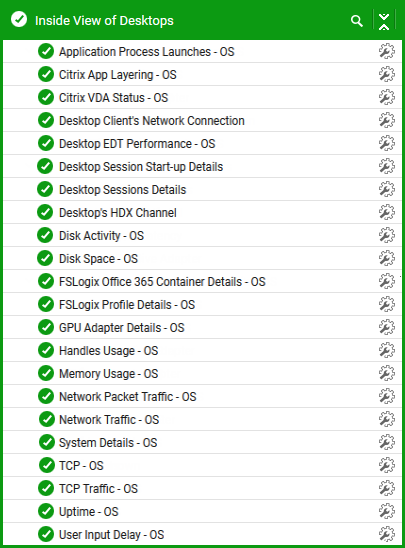The width and height of the screenshot is (405, 548).
Task: Open the configure icon for Citrix App Layering
Action: click(386, 74)
